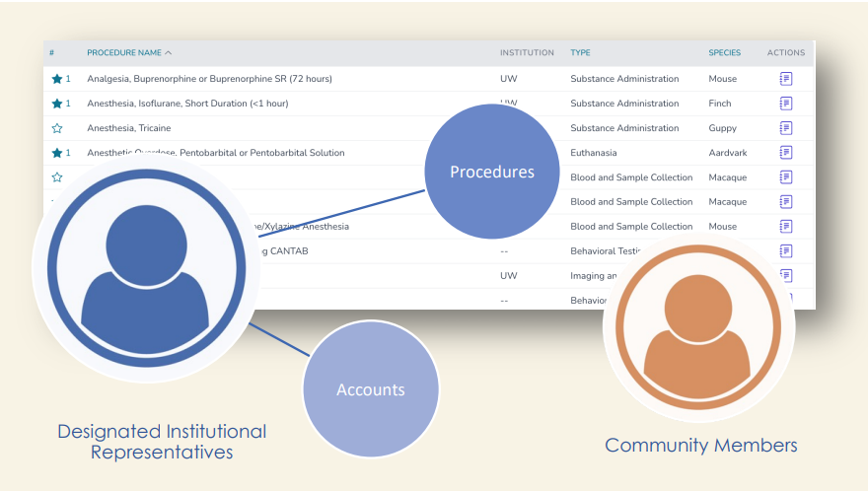Click the Institution column header

pos(527,52)
